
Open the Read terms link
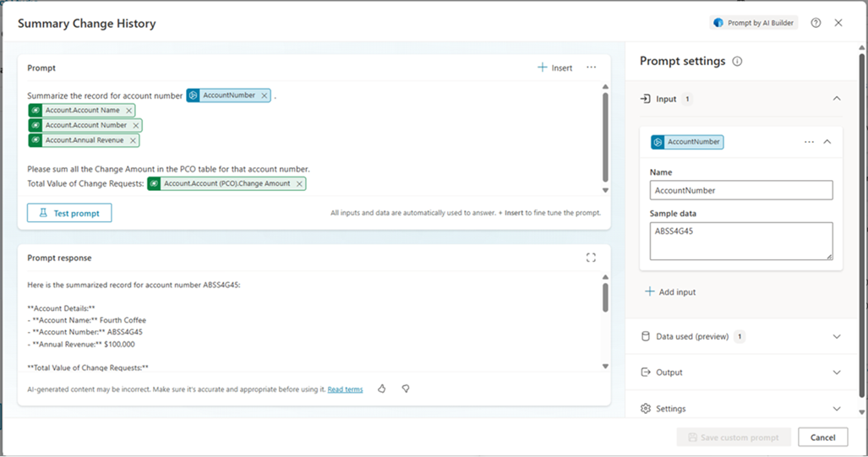click(345, 389)
